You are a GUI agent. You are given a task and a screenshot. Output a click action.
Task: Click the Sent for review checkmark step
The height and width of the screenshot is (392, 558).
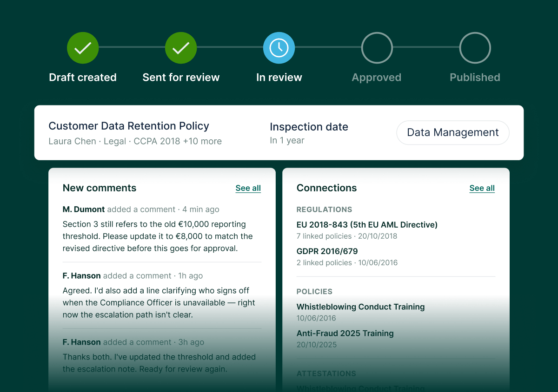click(x=181, y=48)
